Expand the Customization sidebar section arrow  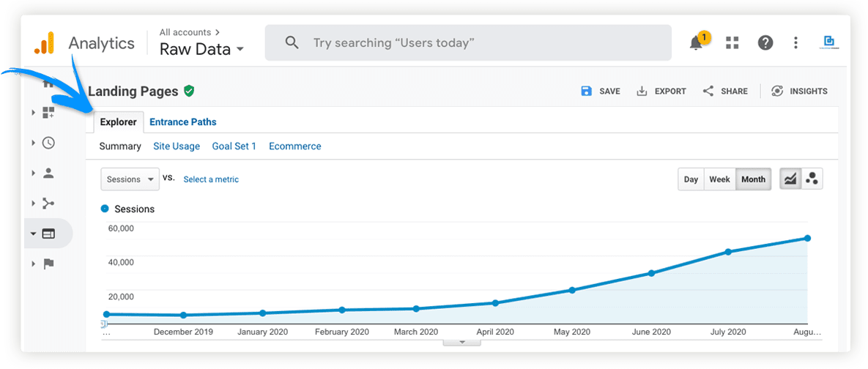pos(34,113)
